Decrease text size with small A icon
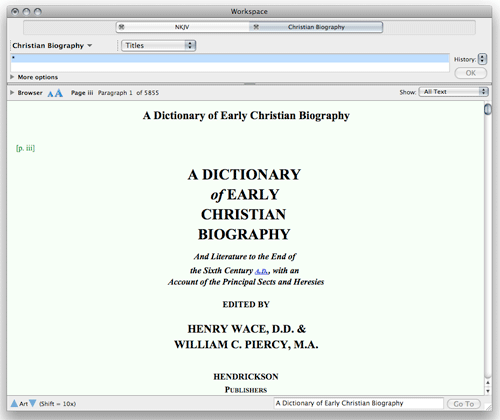 50,94
